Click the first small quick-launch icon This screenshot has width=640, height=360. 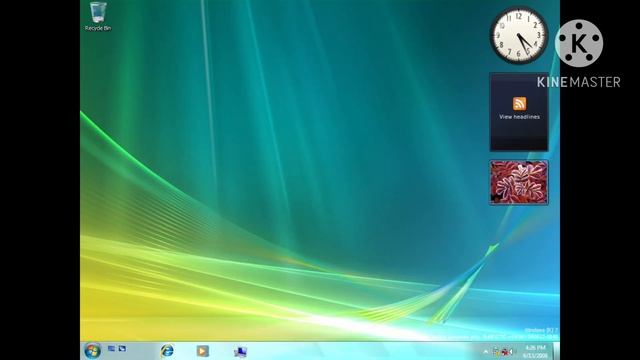click(111, 349)
